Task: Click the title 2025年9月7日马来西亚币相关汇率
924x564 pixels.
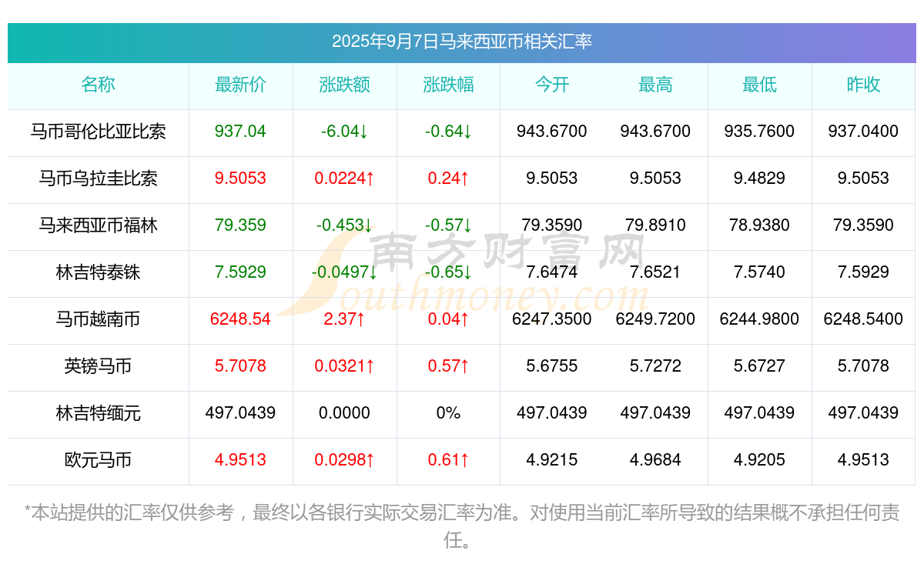Action: 461,42
